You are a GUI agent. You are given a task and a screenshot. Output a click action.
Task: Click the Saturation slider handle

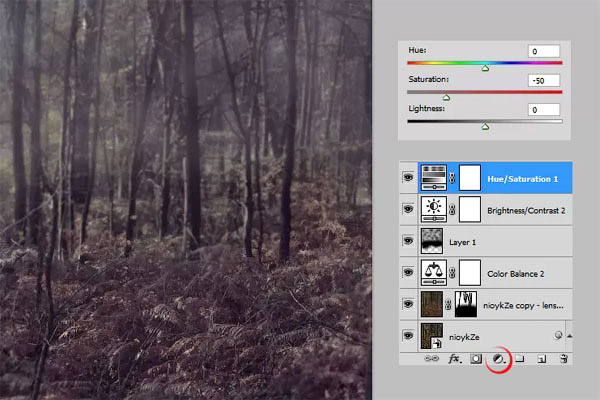[x=446, y=98]
